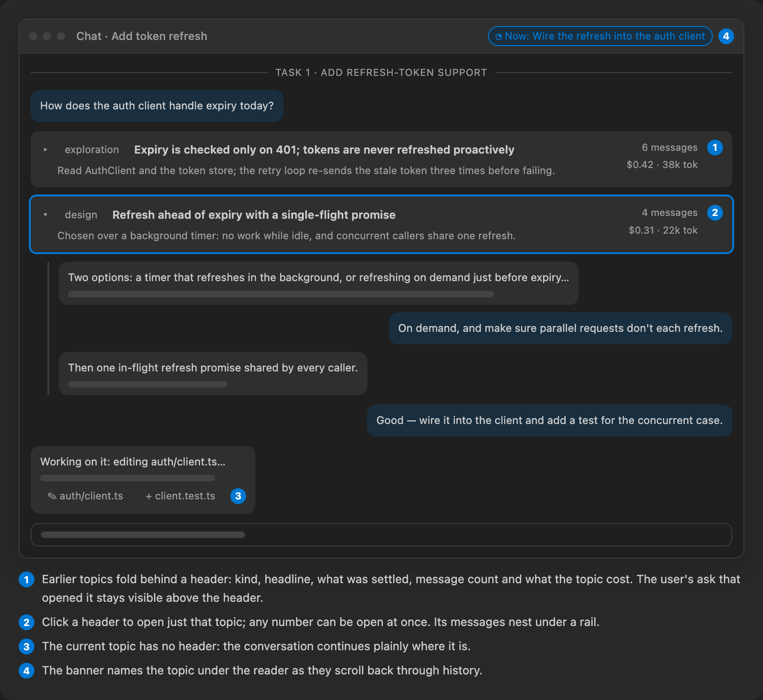Collapse the design topic disclosure triangle
Viewport: 763px width, 700px height.
[45, 215]
